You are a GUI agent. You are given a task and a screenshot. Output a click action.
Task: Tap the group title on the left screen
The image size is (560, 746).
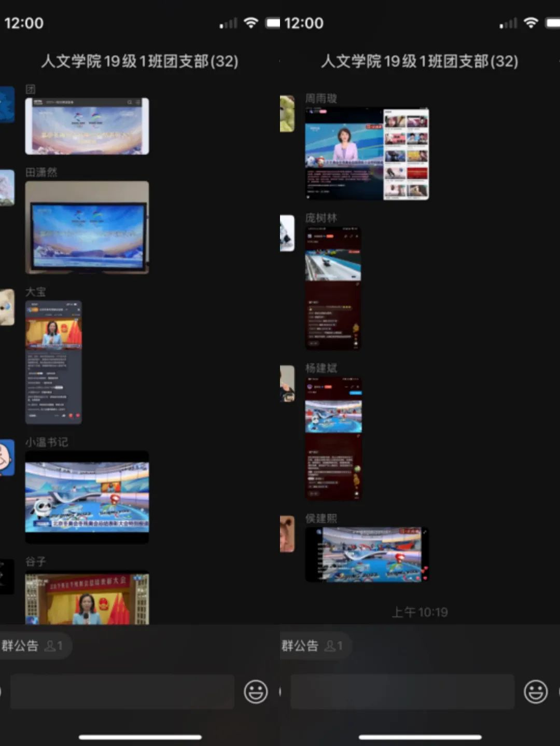(x=139, y=61)
